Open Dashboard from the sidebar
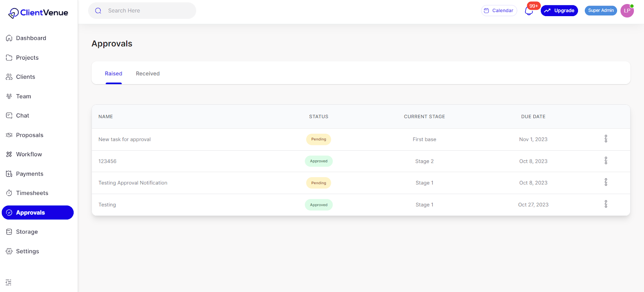 [31, 38]
